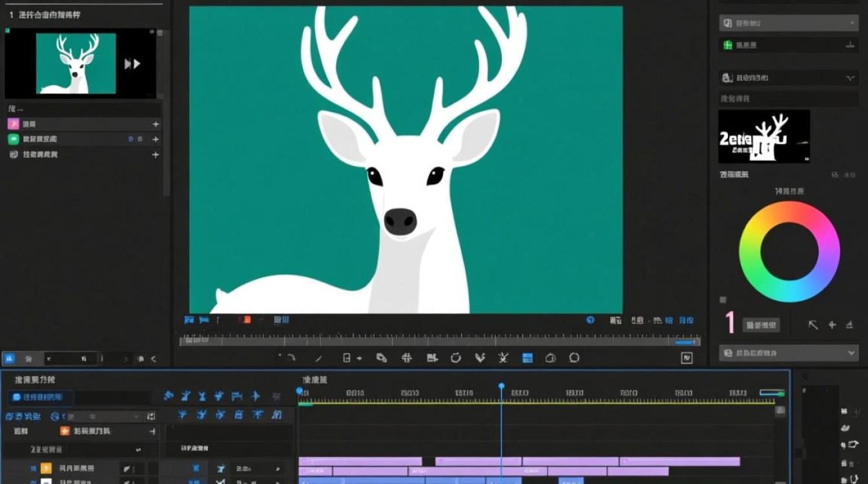Click the plus button on the pink-icon row
This screenshot has width=868, height=484.
tap(155, 124)
